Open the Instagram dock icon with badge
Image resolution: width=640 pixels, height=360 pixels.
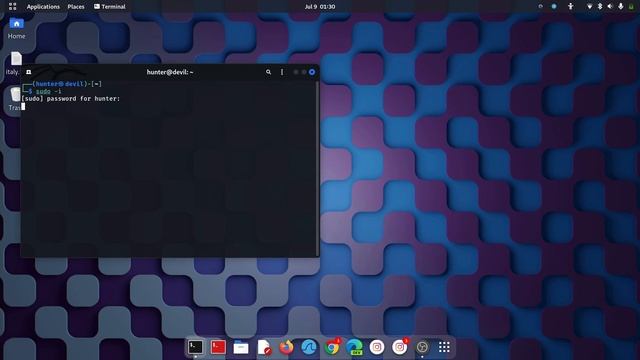pos(400,347)
